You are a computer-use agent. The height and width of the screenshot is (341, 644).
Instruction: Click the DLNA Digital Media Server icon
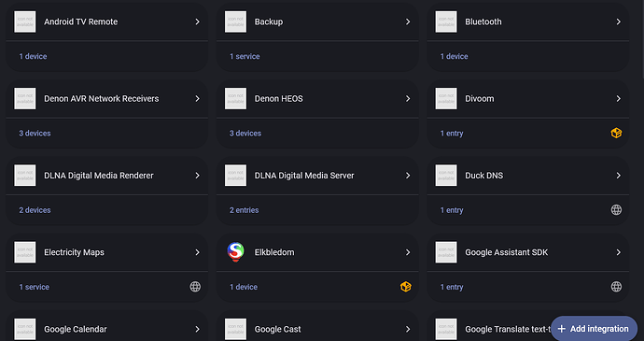(x=235, y=176)
